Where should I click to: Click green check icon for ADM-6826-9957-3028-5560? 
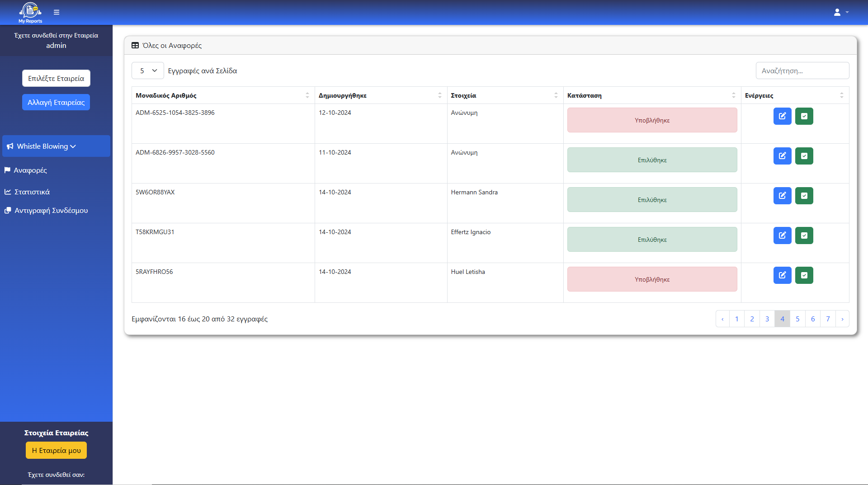click(x=804, y=156)
